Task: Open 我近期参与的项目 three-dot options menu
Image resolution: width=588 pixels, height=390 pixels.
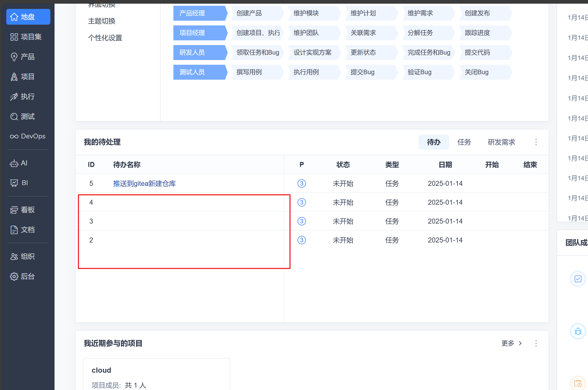Action: tap(536, 343)
